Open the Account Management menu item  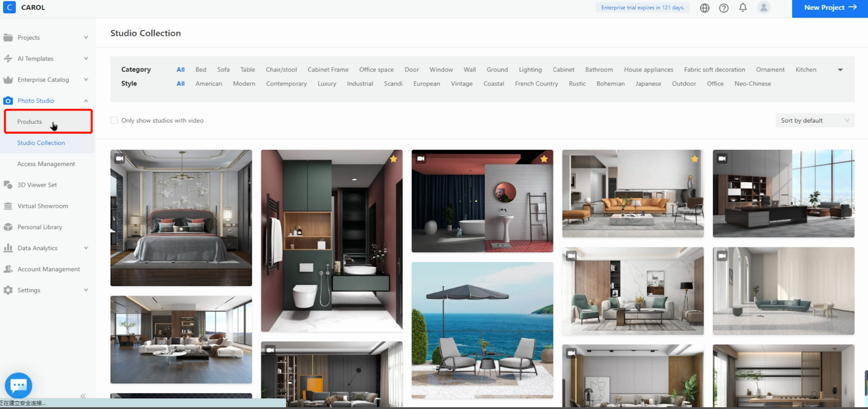(x=49, y=269)
